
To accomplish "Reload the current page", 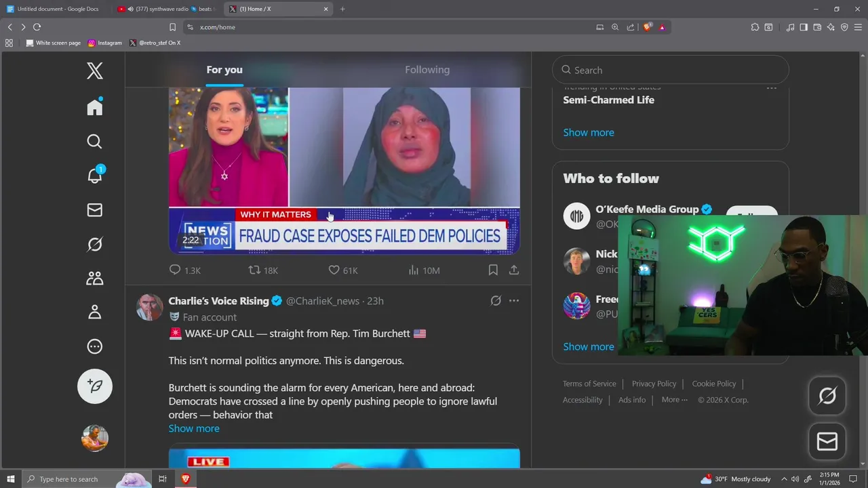I will [x=37, y=27].
